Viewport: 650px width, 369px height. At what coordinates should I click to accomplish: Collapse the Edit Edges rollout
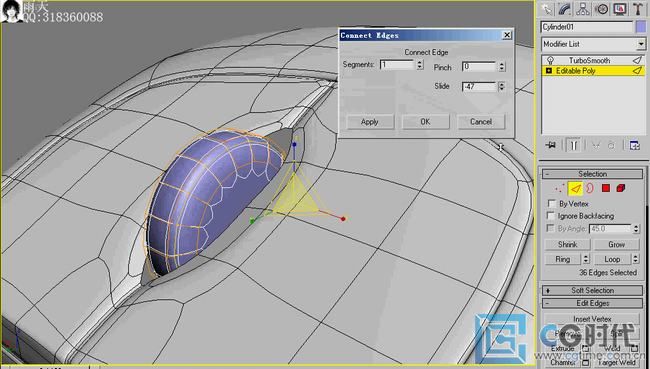pyautogui.click(x=592, y=303)
